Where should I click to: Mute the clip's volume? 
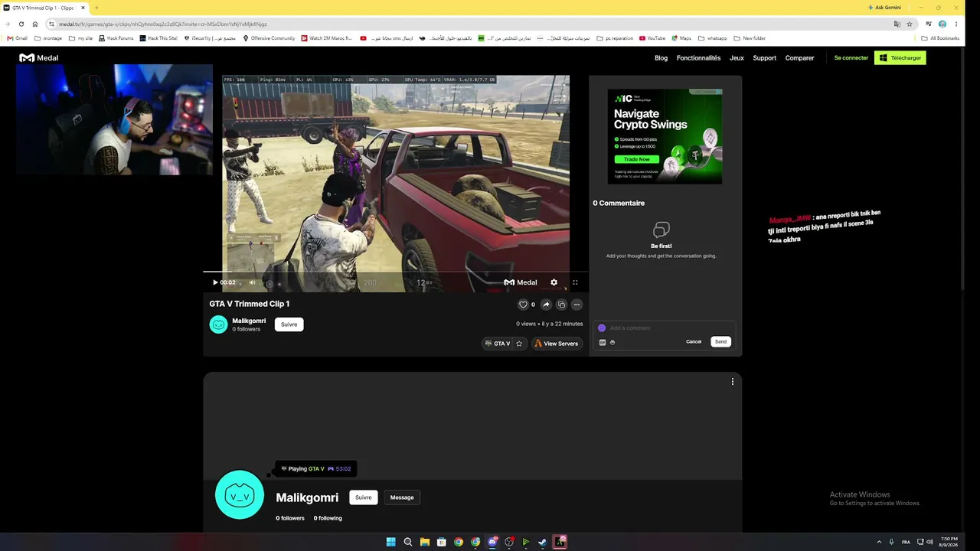coord(252,282)
